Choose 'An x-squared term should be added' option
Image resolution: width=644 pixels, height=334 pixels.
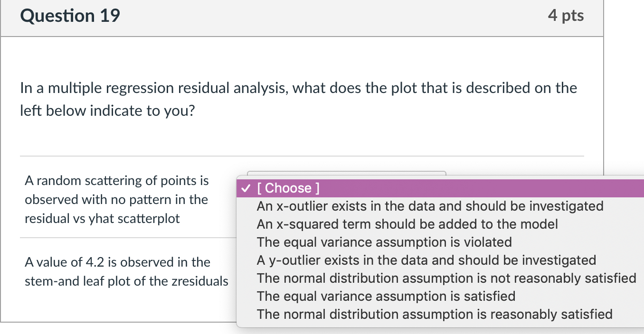(407, 224)
